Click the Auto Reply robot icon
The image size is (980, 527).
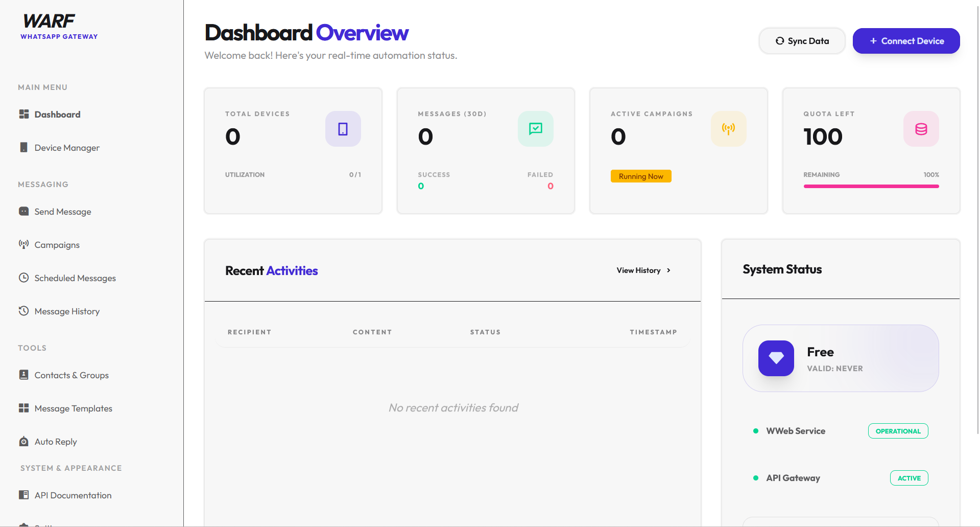point(23,441)
